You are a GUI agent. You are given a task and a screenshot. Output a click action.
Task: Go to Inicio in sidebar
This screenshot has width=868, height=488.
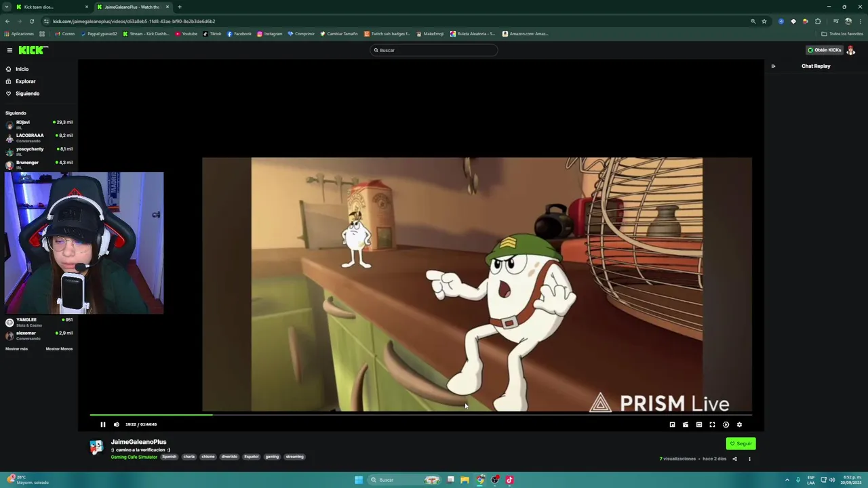pos(22,69)
